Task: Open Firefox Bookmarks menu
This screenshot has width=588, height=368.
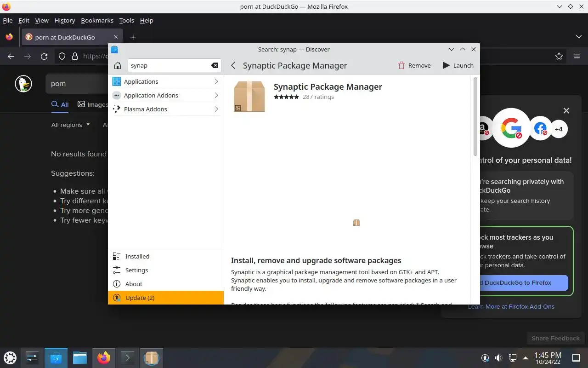Action: (x=97, y=20)
